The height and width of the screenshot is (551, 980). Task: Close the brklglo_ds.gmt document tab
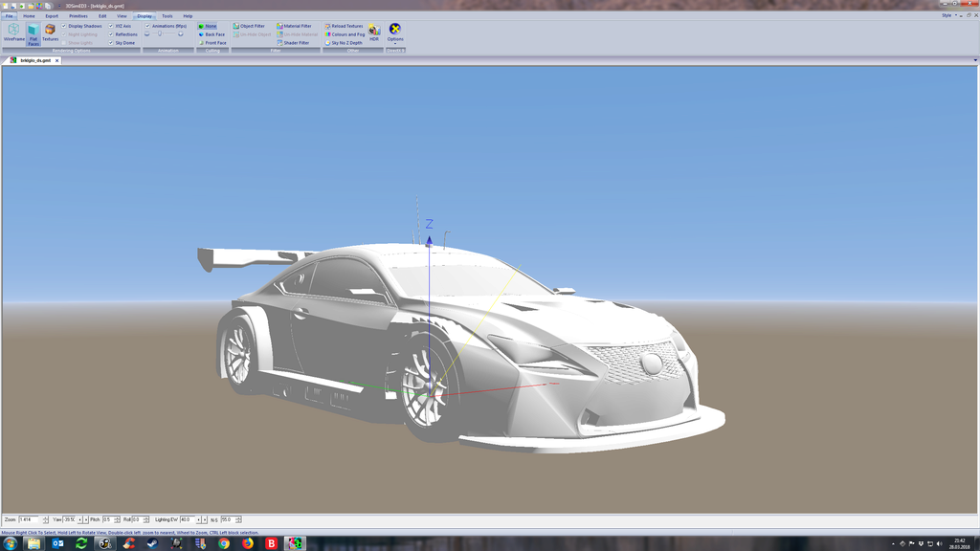coord(56,60)
